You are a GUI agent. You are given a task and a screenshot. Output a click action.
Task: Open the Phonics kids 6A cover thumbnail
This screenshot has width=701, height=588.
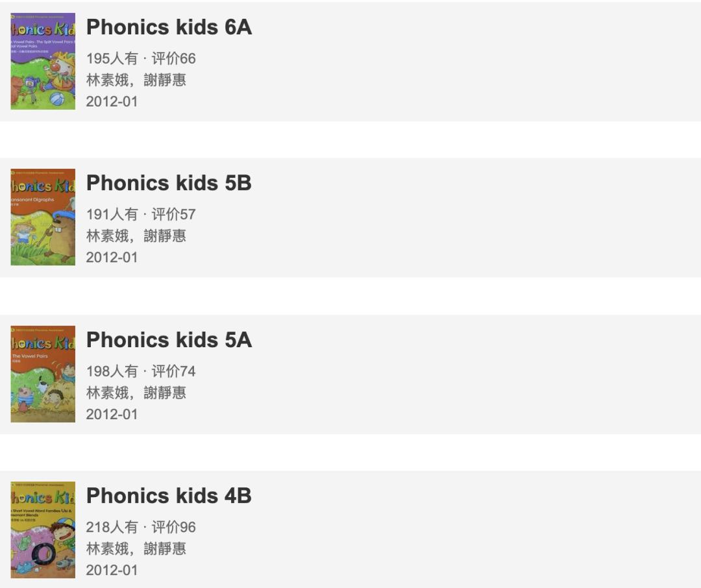click(x=43, y=61)
